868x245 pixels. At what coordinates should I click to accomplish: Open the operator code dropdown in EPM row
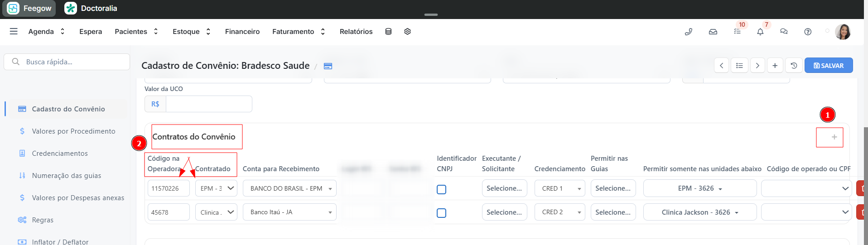(806, 188)
